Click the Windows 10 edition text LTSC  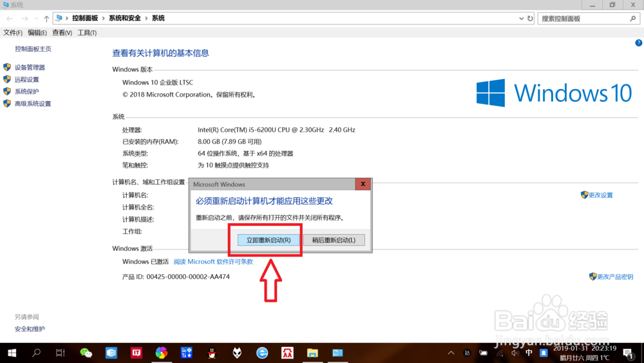[x=157, y=83]
